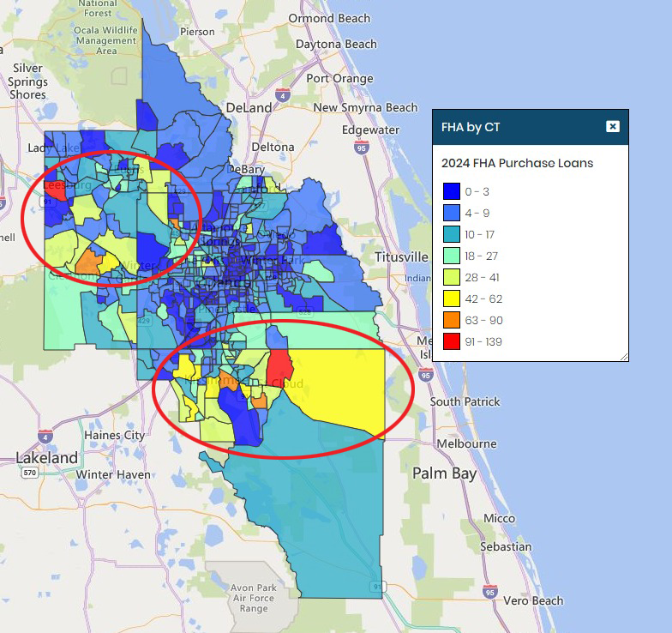Click the Winter Haven map label
Viewport: 672px width, 633px height.
point(113,475)
